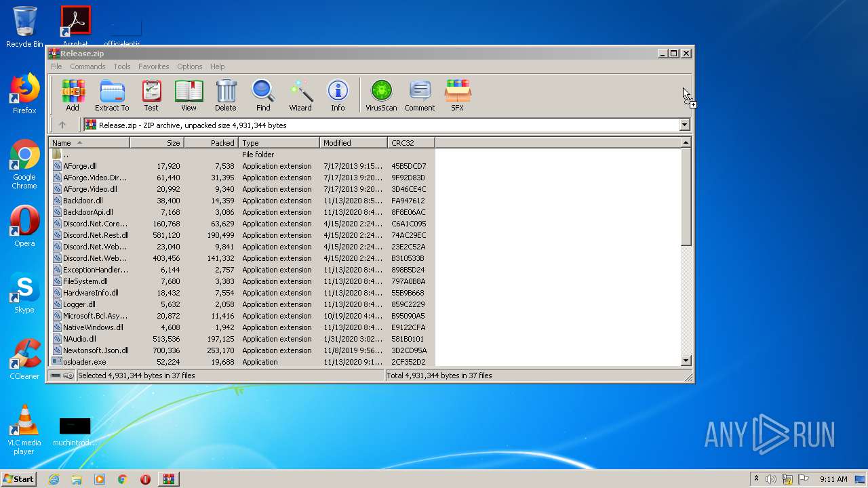
Task: Select AForge.Video.dll file row
Action: 241,189
